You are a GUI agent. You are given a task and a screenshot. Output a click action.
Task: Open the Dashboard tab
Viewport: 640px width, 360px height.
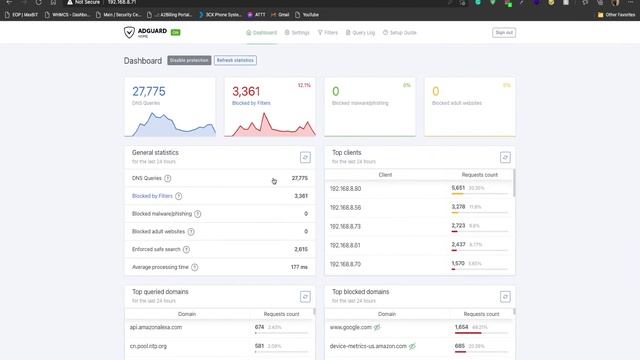tap(262, 33)
